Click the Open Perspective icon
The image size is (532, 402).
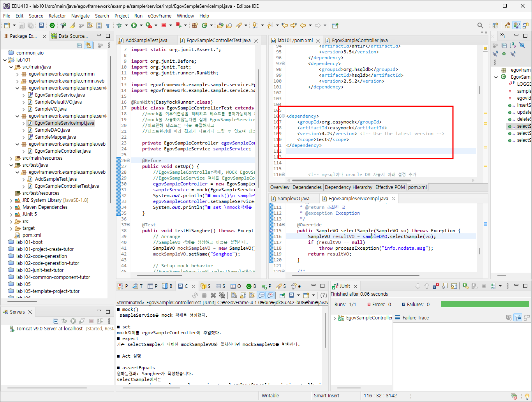pos(495,25)
